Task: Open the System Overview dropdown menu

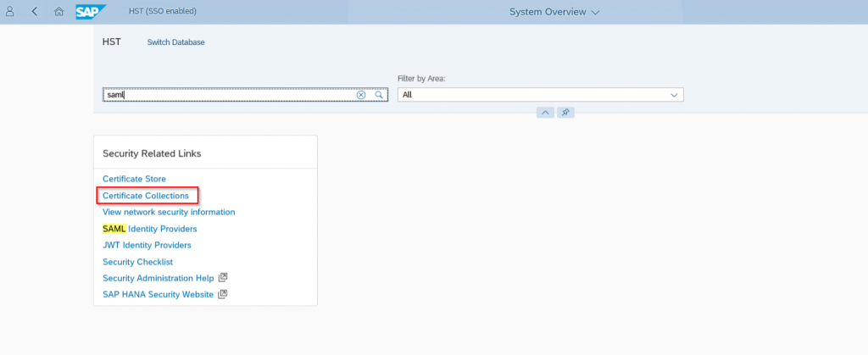Action: point(554,12)
